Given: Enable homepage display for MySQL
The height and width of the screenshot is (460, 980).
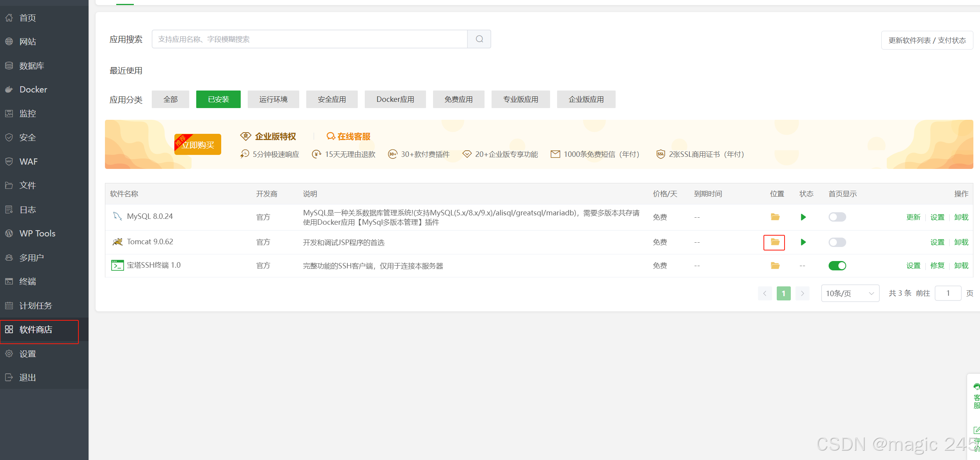Looking at the screenshot, I should [837, 217].
